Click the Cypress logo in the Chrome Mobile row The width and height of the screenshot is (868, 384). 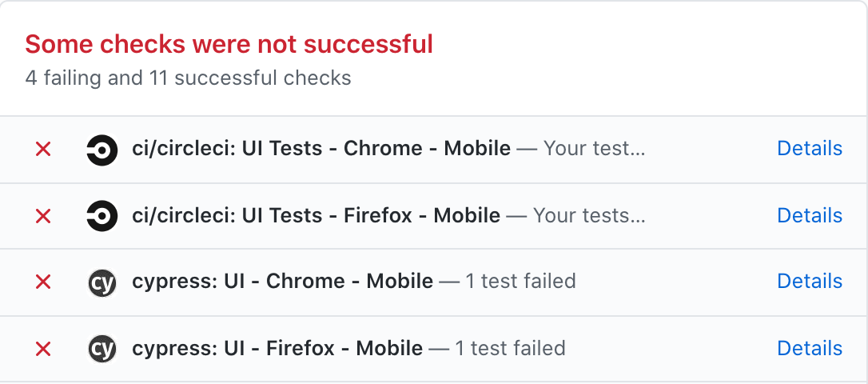click(x=102, y=282)
